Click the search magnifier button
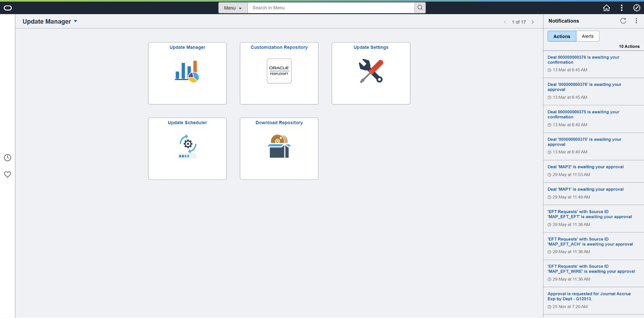This screenshot has width=644, height=318. (x=420, y=8)
